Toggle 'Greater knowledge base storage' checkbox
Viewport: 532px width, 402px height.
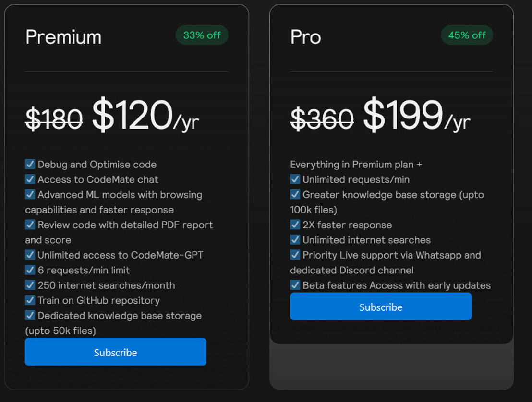coord(295,194)
